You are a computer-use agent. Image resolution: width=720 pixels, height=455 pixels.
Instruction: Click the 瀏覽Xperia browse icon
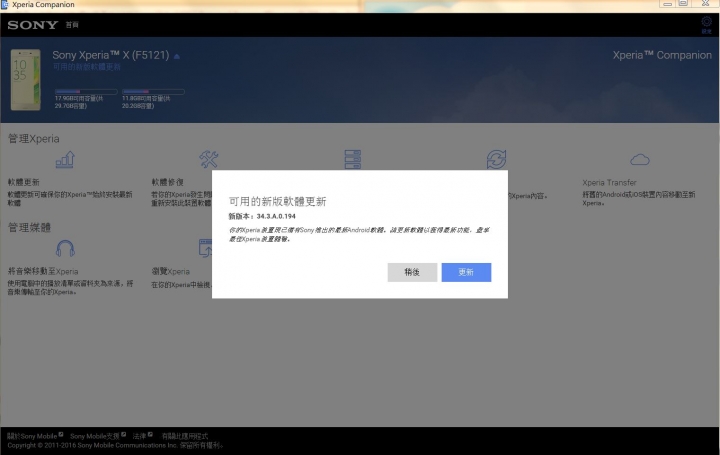(x=205, y=248)
